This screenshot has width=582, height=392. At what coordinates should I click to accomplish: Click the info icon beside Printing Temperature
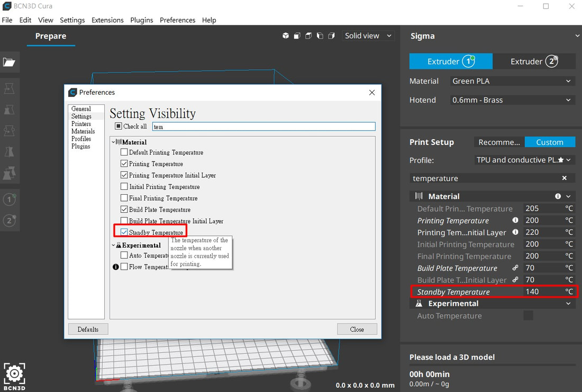pyautogui.click(x=515, y=220)
